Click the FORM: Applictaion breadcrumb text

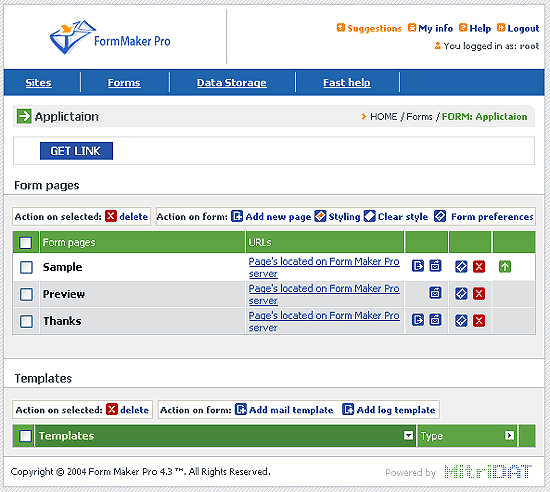tap(484, 116)
